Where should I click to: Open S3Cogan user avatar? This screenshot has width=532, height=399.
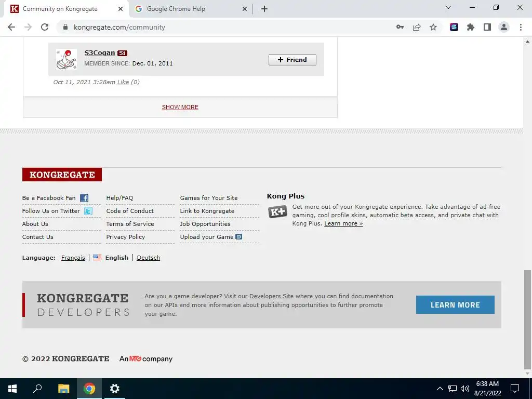[x=66, y=59]
